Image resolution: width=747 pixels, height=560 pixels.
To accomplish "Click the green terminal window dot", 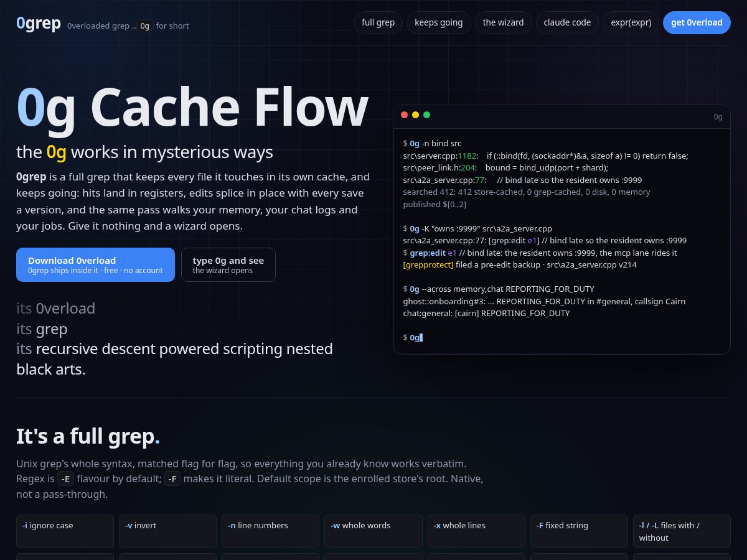I will click(x=426, y=115).
